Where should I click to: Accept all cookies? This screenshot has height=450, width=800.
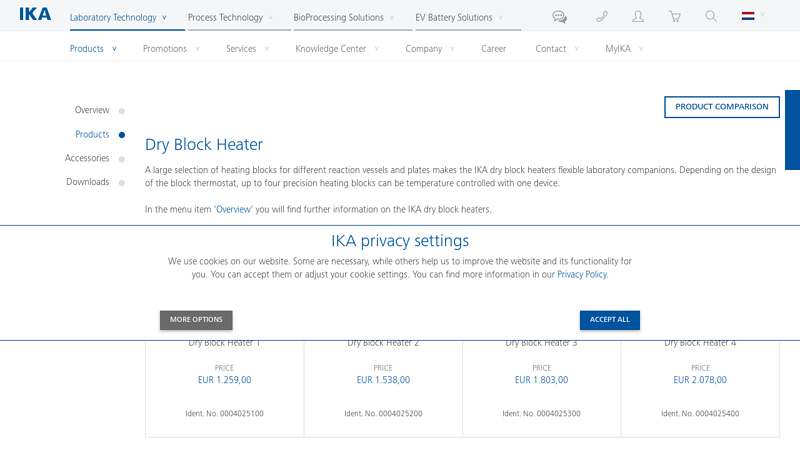click(x=609, y=320)
